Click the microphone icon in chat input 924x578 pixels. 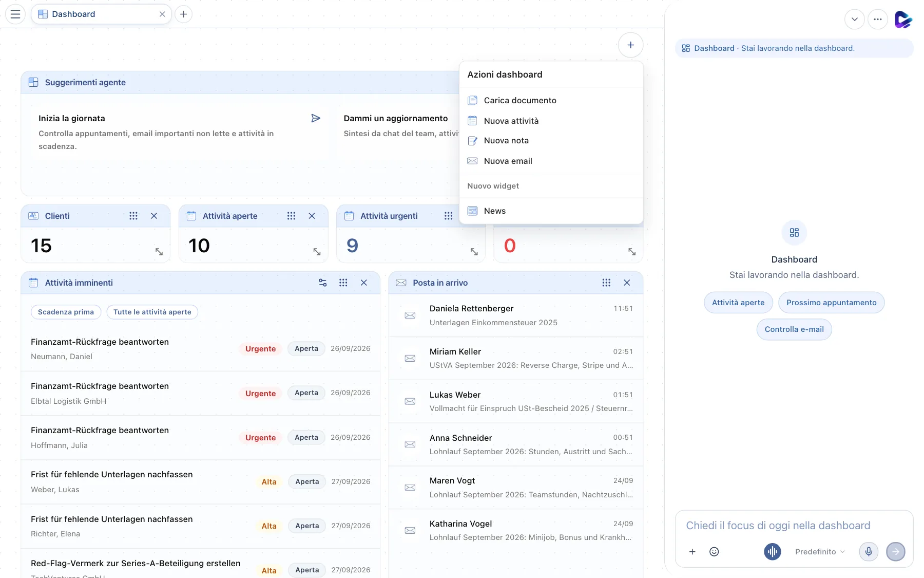[x=869, y=552]
